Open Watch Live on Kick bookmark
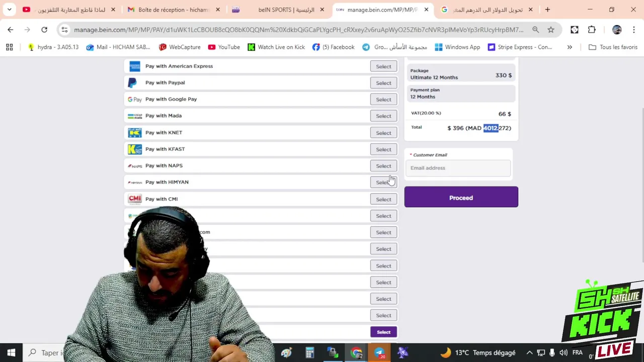The image size is (644, 362). coord(276,47)
